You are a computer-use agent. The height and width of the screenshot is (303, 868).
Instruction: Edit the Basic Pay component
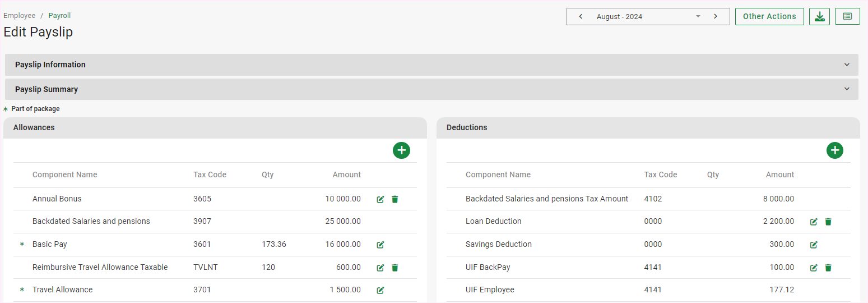coord(380,245)
